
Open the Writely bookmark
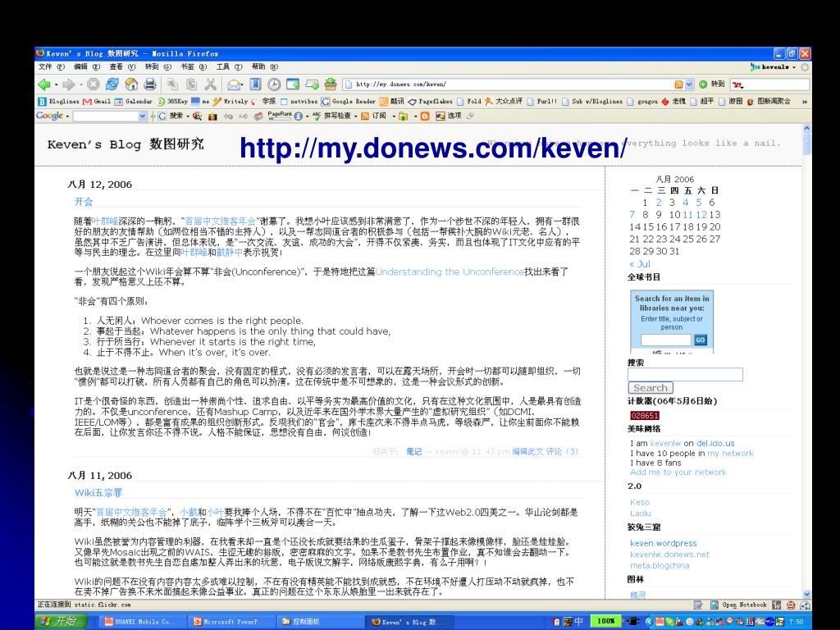pyautogui.click(x=231, y=101)
